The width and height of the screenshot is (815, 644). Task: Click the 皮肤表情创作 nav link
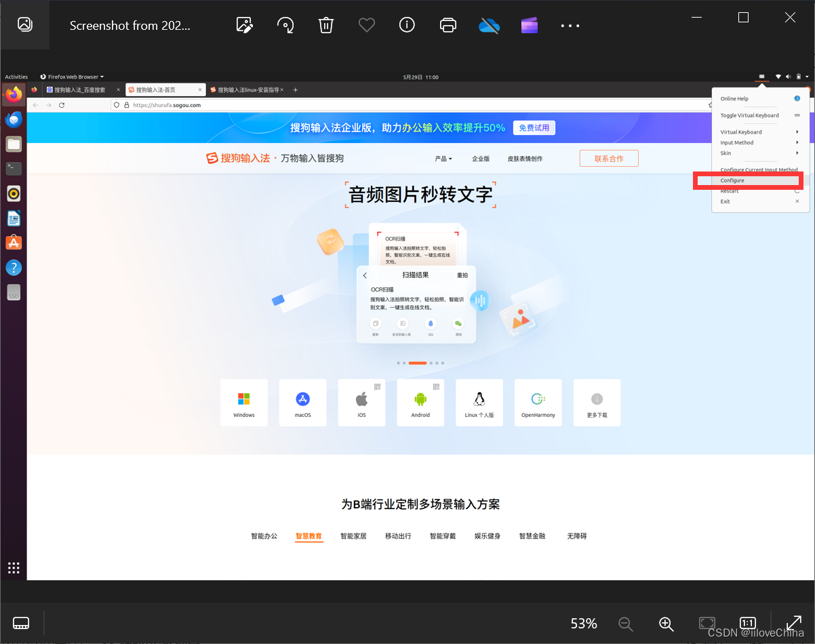tap(525, 159)
